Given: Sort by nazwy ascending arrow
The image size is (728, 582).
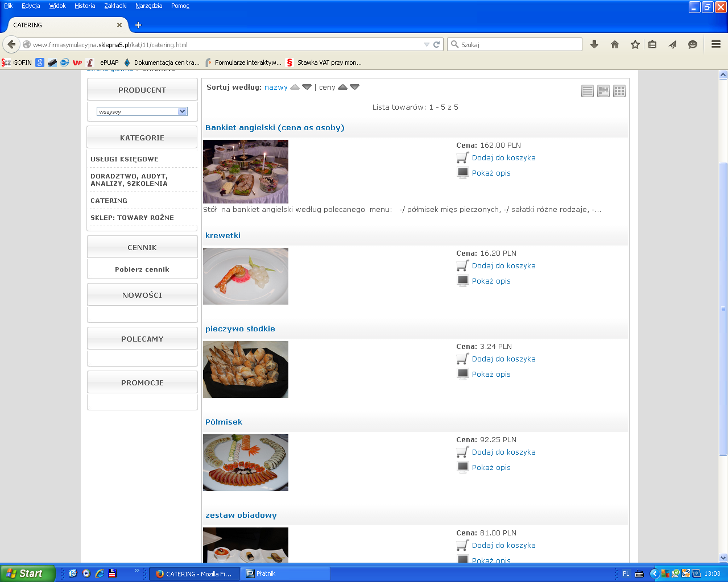Looking at the screenshot, I should coord(295,87).
